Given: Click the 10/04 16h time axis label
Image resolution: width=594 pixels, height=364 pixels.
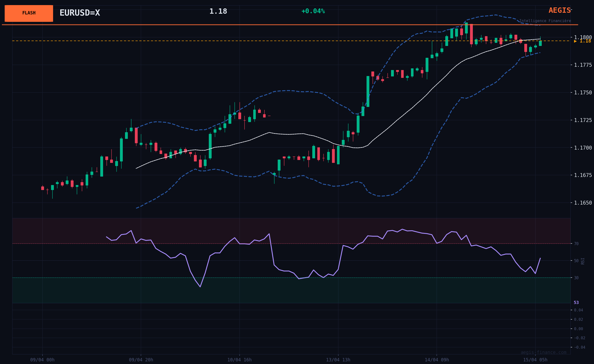Looking at the screenshot, I should (x=239, y=360).
